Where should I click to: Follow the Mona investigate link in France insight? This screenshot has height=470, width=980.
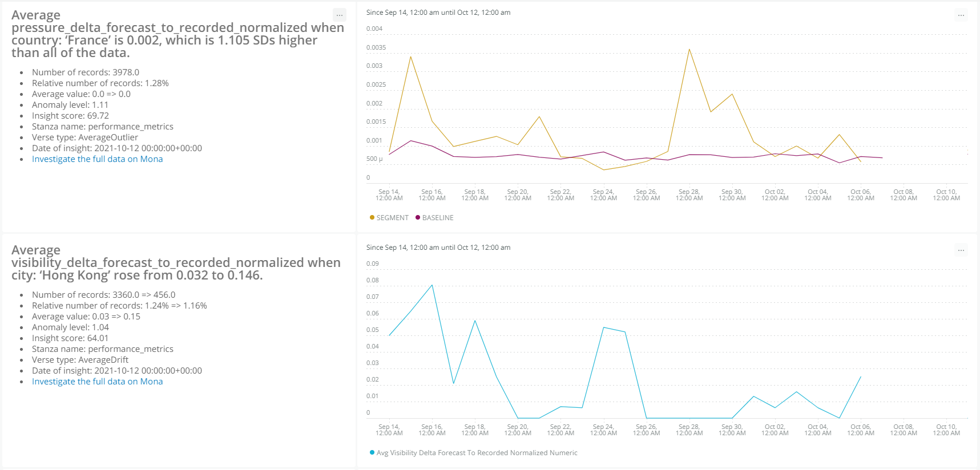pyautogui.click(x=97, y=159)
